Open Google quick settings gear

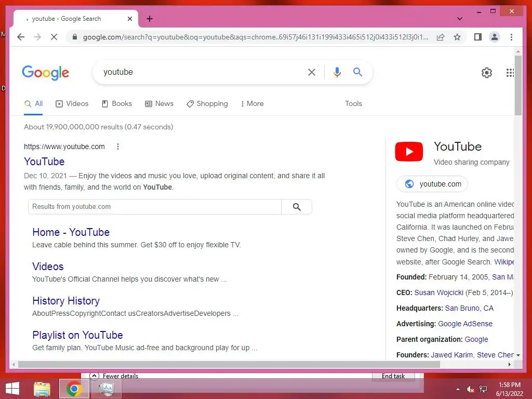click(x=486, y=73)
